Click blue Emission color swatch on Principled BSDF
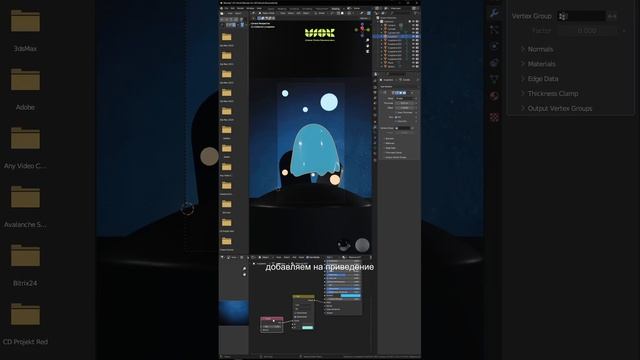Viewport: 640px width, 360px height. click(351, 296)
